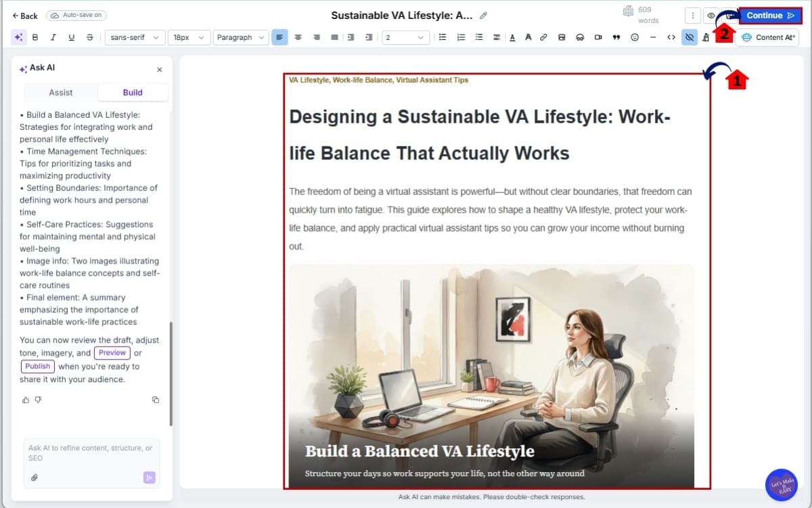Click the document title 'Sustainable VA Lifestyle: A...'

coord(401,16)
